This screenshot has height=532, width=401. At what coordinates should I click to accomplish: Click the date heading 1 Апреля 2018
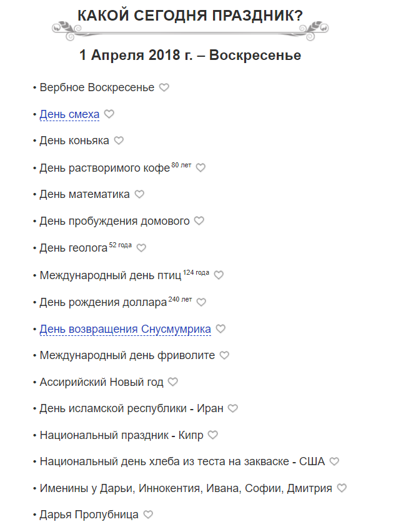pyautogui.click(x=191, y=56)
